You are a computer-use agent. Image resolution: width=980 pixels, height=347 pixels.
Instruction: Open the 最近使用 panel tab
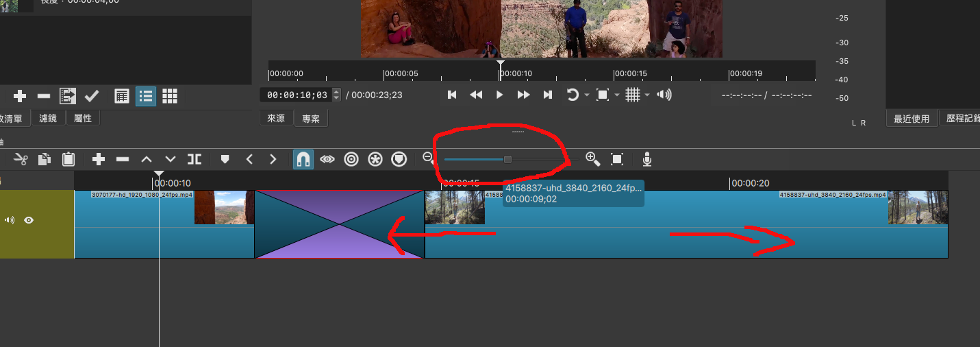tap(912, 119)
